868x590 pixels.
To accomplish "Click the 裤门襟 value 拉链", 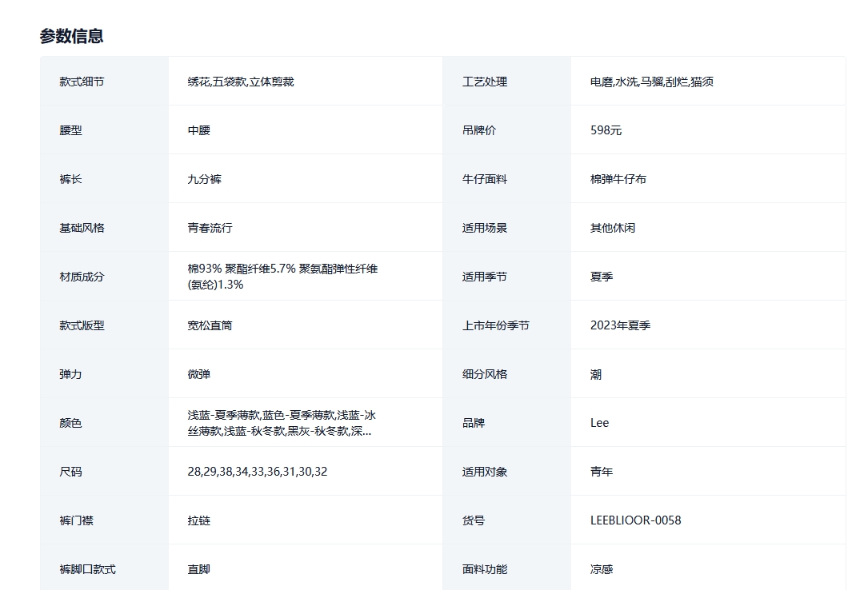I will pos(198,520).
